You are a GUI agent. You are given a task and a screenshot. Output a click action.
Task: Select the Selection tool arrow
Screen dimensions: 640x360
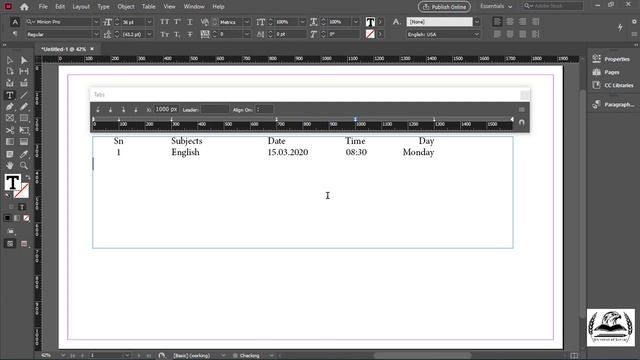pos(10,60)
